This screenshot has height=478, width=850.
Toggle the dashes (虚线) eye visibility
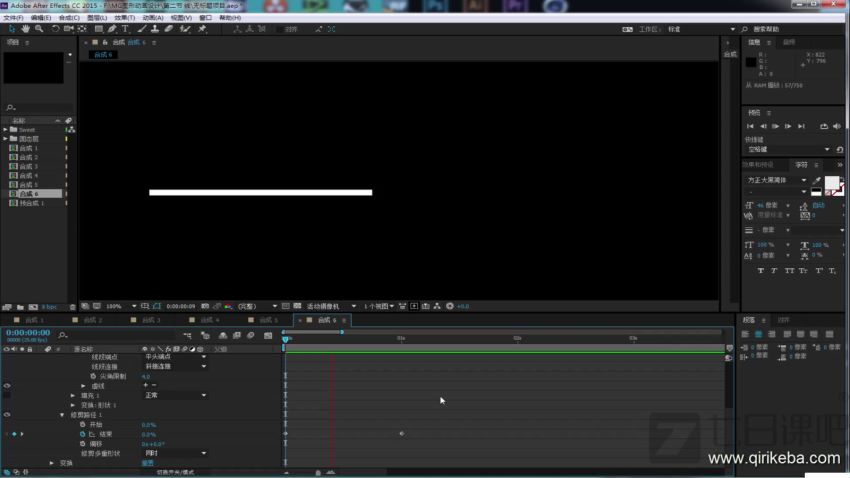pos(7,386)
